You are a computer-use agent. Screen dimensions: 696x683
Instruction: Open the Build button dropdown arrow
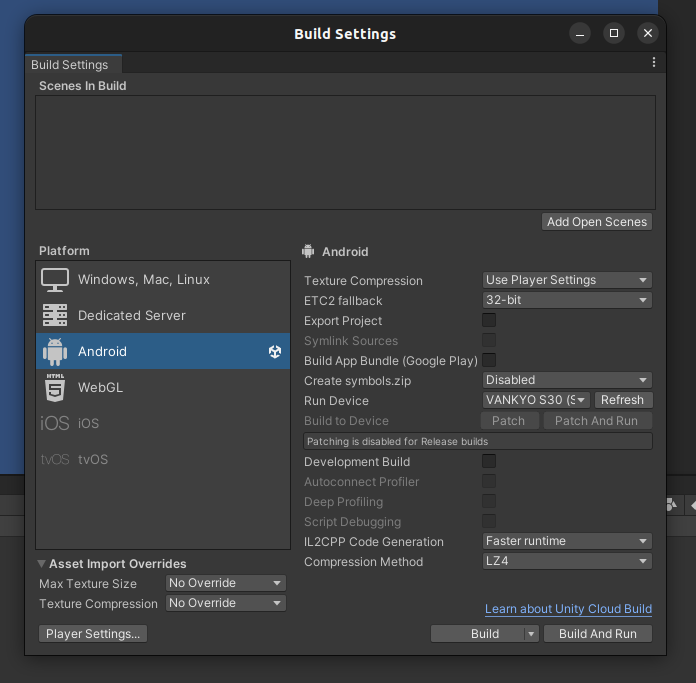pyautogui.click(x=531, y=634)
